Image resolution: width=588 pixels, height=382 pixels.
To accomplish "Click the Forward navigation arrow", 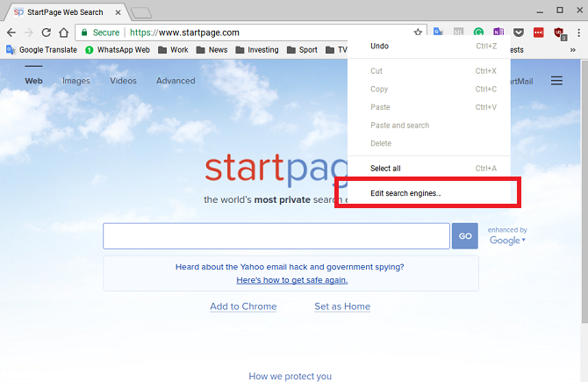I will pos(28,32).
